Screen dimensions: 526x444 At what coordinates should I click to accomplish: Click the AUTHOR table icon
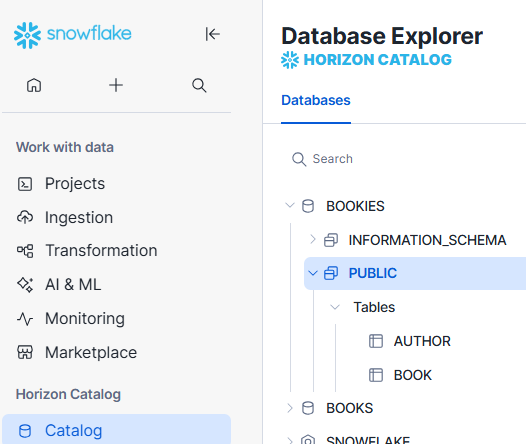[x=376, y=341]
